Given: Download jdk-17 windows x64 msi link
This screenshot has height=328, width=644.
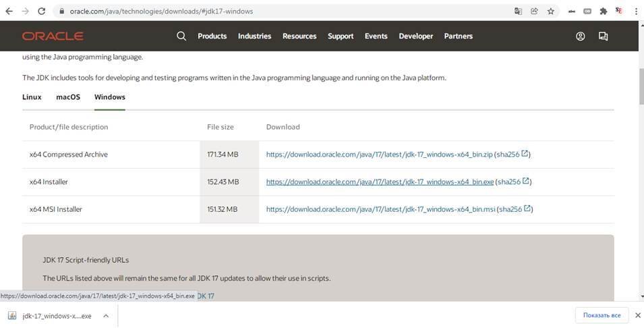Looking at the screenshot, I should pos(381,209).
